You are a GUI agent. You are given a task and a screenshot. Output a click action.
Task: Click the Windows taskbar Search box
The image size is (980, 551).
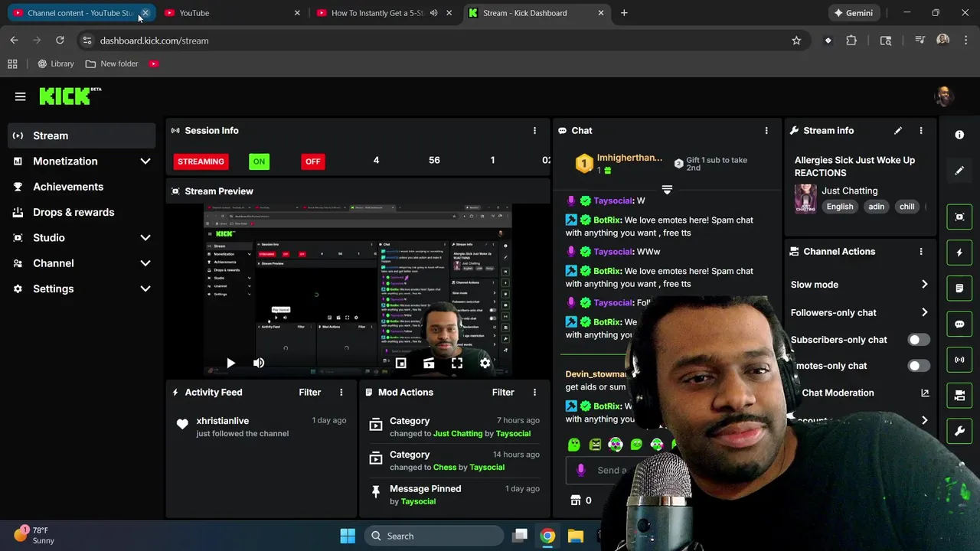point(434,536)
